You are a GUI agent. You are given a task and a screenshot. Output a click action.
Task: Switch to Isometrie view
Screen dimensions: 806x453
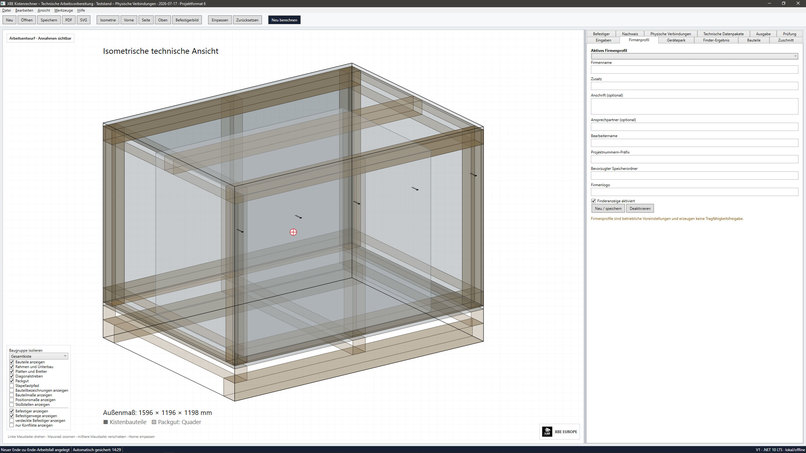(x=108, y=20)
